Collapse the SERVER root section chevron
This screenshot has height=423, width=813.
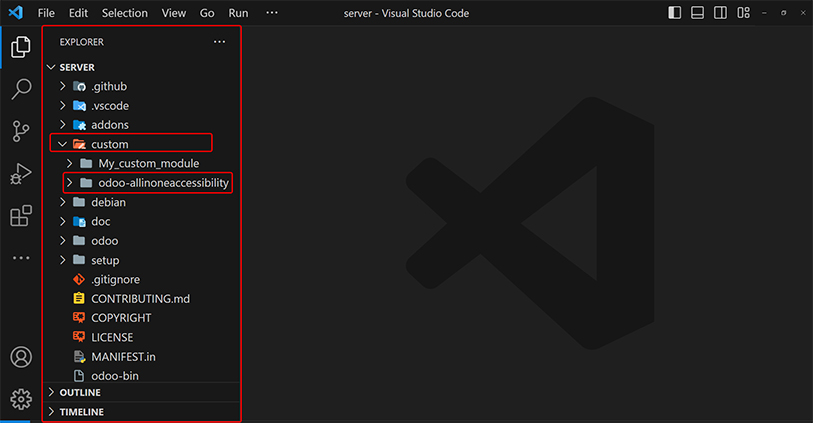click(51, 67)
